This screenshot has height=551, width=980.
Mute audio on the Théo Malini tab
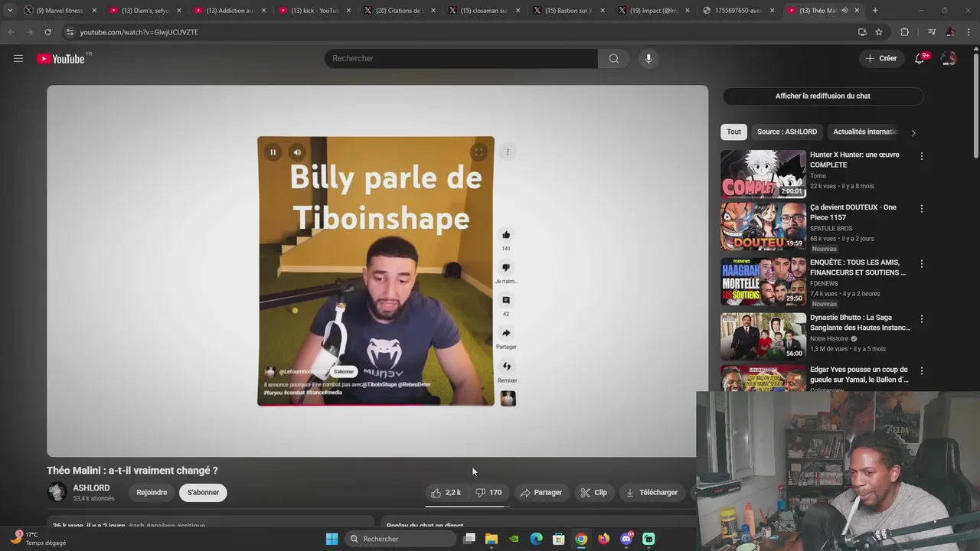pyautogui.click(x=844, y=10)
